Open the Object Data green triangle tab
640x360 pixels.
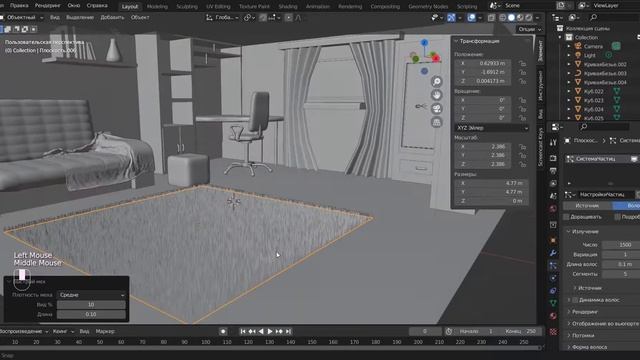click(x=553, y=303)
